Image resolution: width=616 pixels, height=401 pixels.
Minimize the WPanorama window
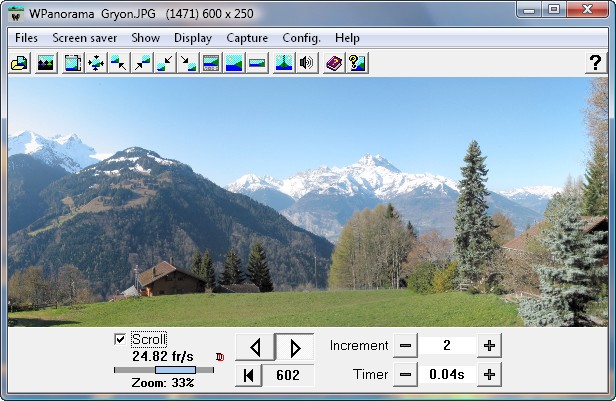click(529, 9)
